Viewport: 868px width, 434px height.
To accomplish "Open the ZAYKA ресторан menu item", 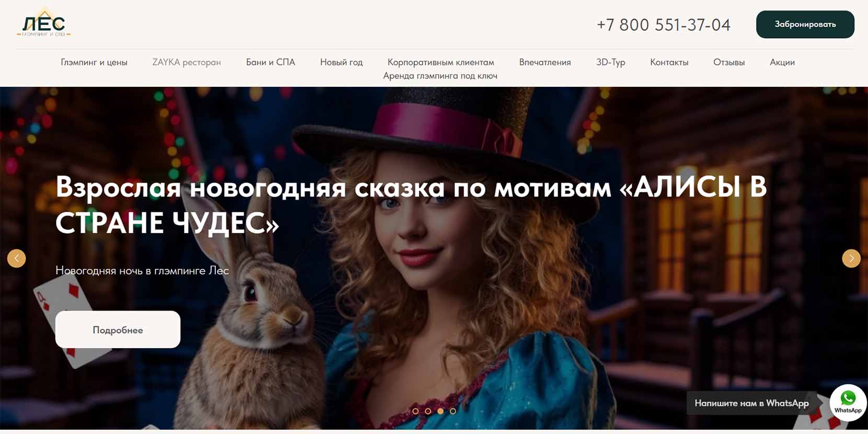I will pos(187,62).
